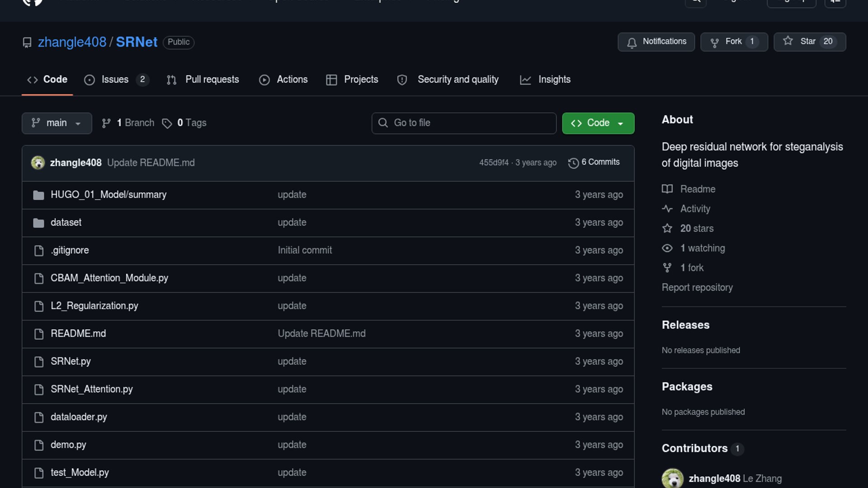This screenshot has width=868, height=488.
Task: Open the dataset folder icon
Action: point(39,223)
